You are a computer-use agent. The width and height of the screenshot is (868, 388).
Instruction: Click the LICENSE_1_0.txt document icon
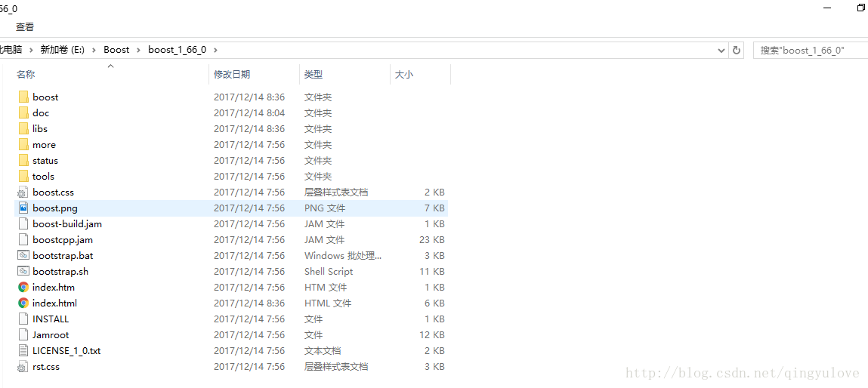tap(23, 350)
